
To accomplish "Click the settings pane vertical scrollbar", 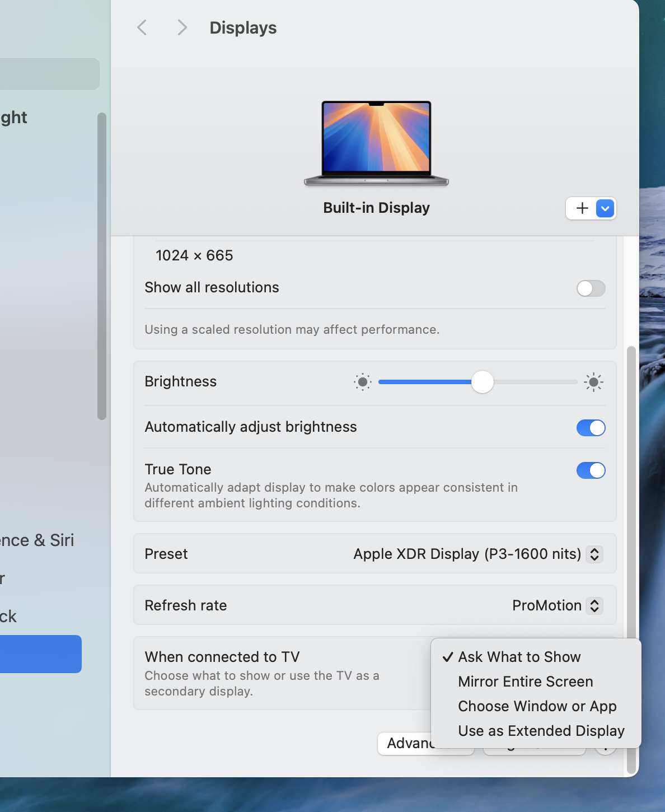I will tap(631, 560).
